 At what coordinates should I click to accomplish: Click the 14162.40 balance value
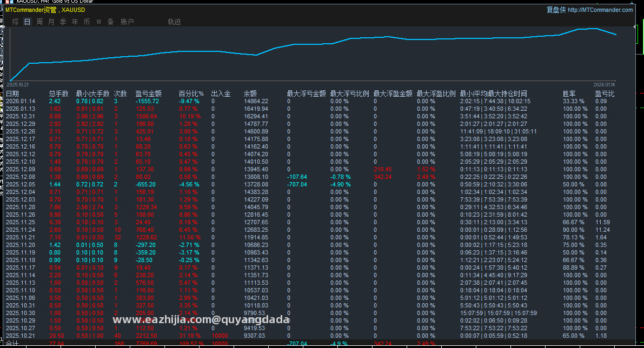(x=256, y=146)
